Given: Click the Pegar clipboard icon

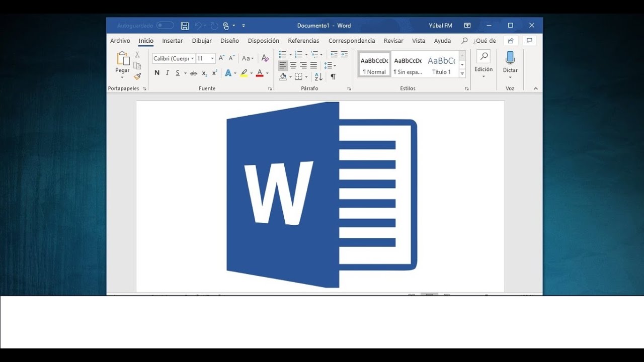Looking at the screenshot, I should pyautogui.click(x=123, y=59).
